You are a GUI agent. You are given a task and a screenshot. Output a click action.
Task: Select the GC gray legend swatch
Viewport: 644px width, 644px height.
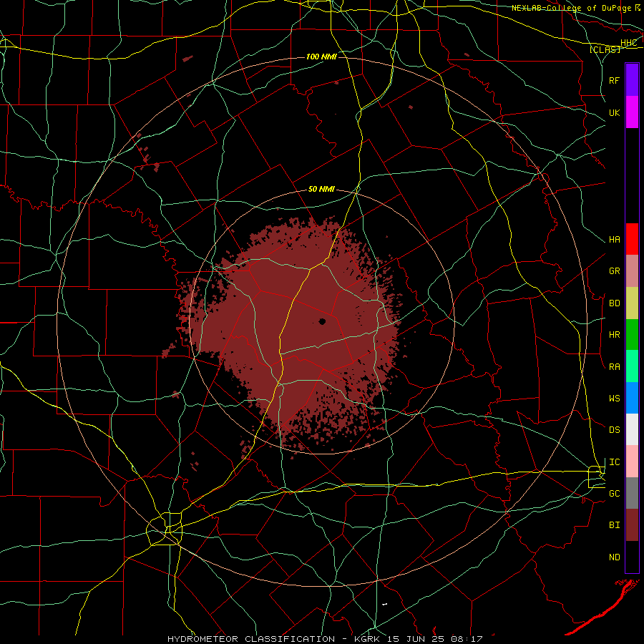tap(632, 493)
